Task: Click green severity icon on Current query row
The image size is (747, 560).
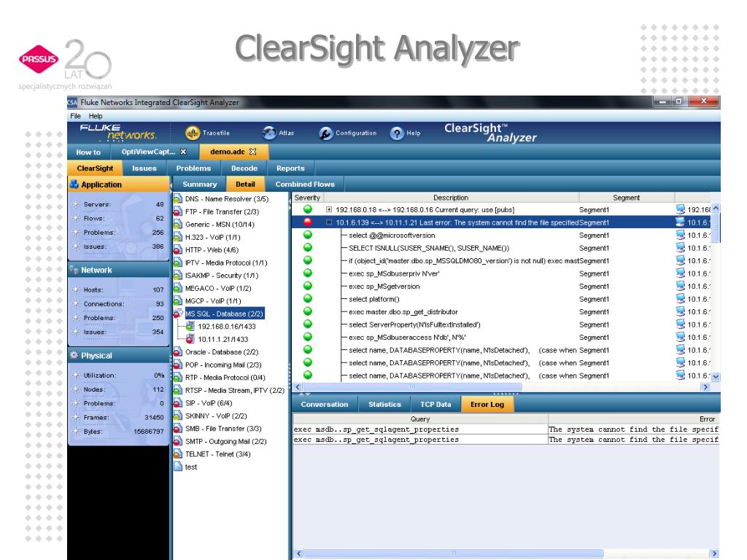Action: point(308,209)
